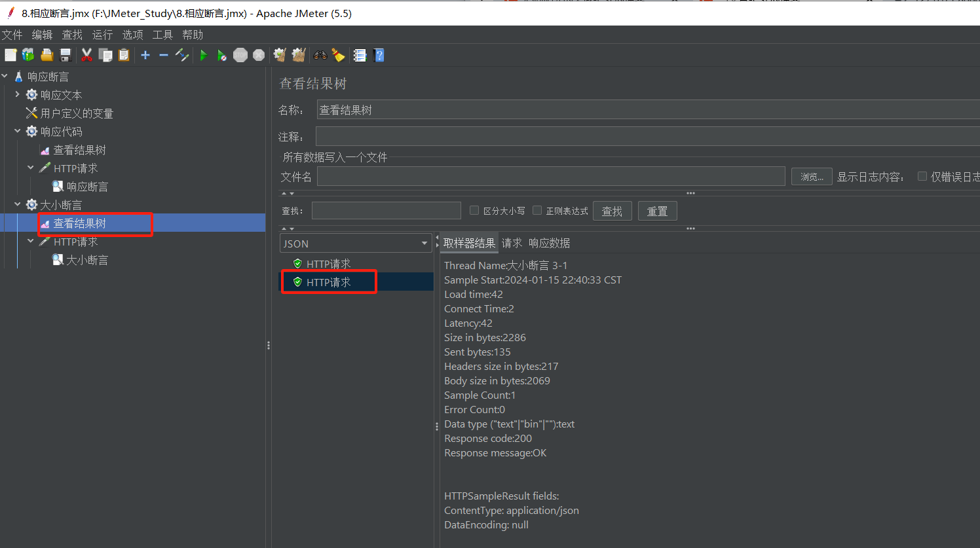Expand all tree nodes with plus icon
This screenshot has width=980, height=548.
coord(145,55)
